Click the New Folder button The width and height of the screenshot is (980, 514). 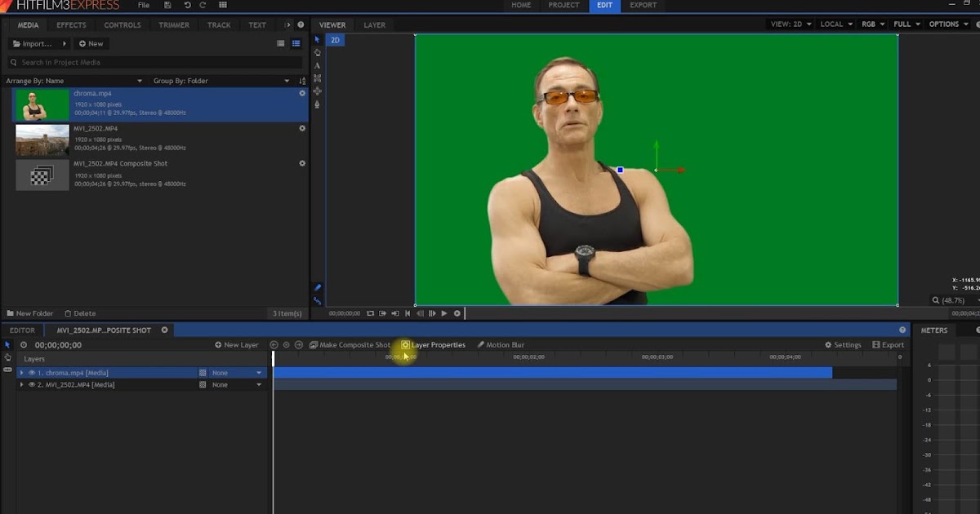coord(30,313)
